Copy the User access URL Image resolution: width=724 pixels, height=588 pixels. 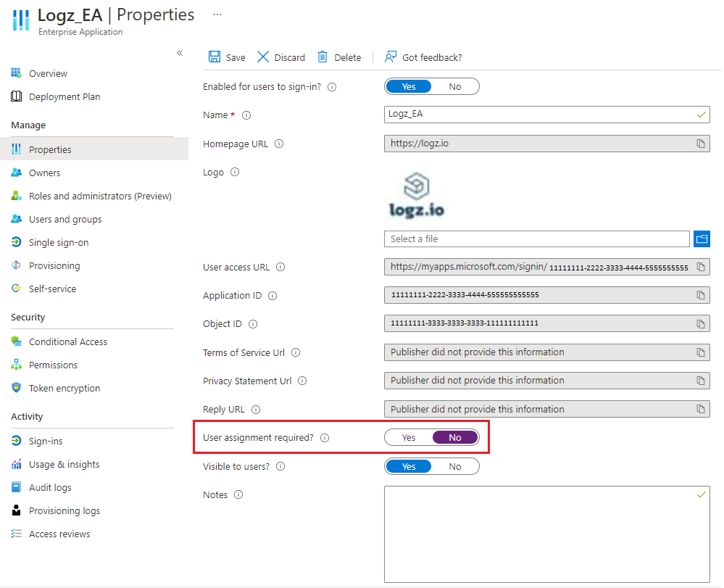pos(701,267)
